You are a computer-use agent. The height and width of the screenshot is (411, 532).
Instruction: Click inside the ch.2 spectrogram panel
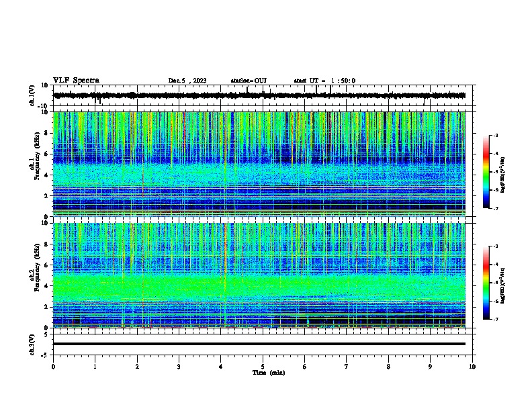[x=259, y=275]
